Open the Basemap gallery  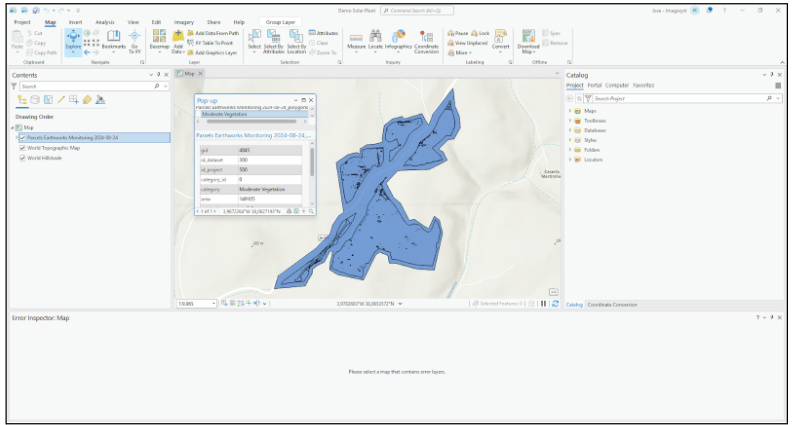[x=159, y=41]
